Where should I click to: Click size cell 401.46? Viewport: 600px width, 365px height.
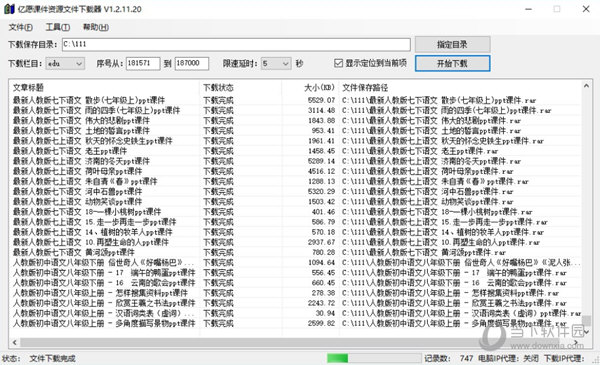tap(324, 212)
